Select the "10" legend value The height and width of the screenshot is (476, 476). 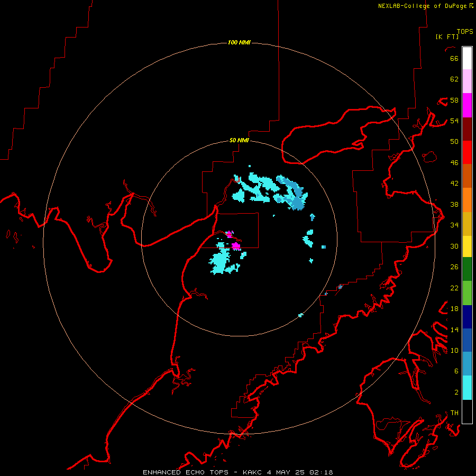click(454, 350)
